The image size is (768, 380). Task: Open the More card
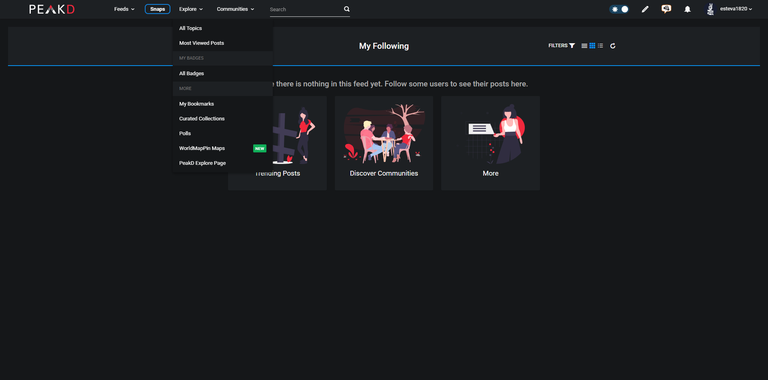[x=490, y=143]
